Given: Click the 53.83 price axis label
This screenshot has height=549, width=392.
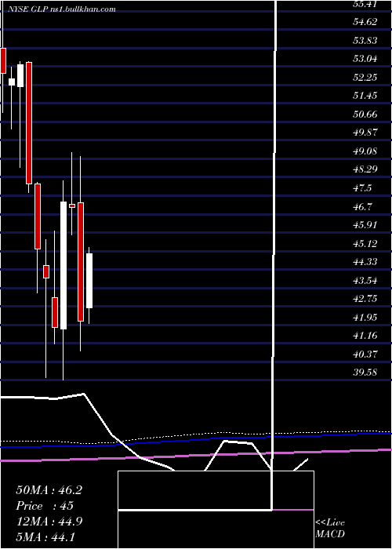Looking at the screenshot, I should click(365, 40).
